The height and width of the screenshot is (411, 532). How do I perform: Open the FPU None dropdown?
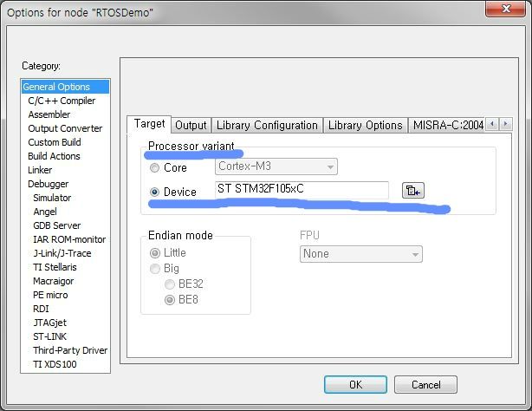tap(361, 254)
